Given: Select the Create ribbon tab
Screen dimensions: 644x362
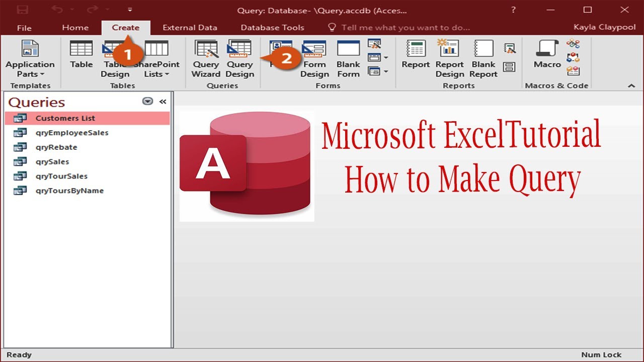Looking at the screenshot, I should (x=126, y=28).
